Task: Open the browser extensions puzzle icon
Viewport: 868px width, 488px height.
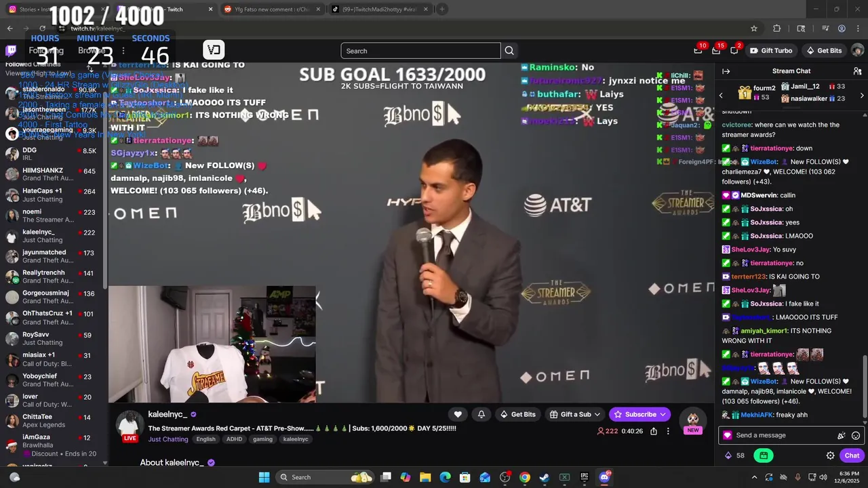Action: (777, 28)
